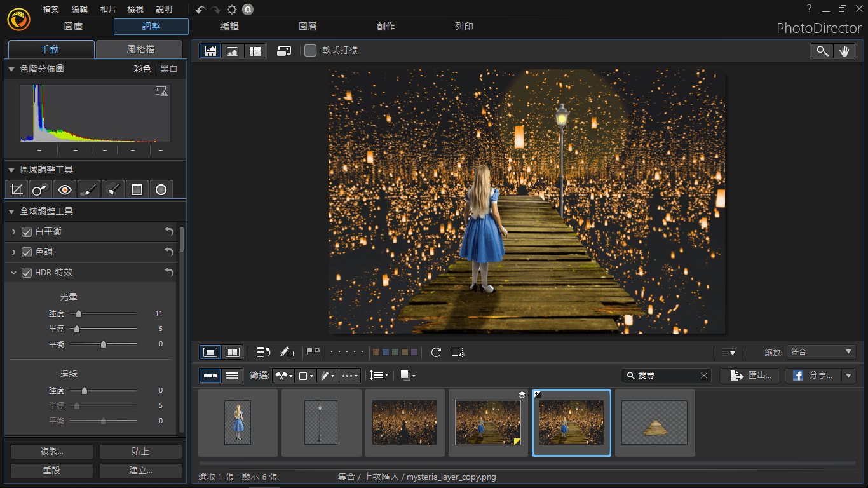Select the Adjustment selection brush tool
Screen dimensions: 868x488
[113, 189]
